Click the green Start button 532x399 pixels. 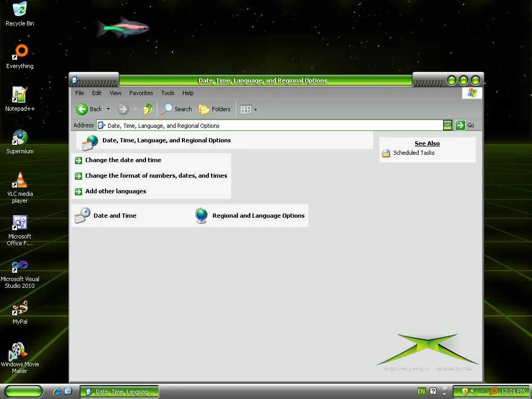23,392
